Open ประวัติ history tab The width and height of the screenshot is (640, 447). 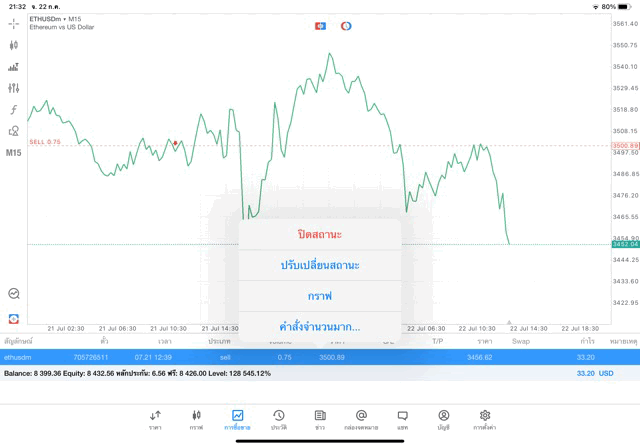278,418
